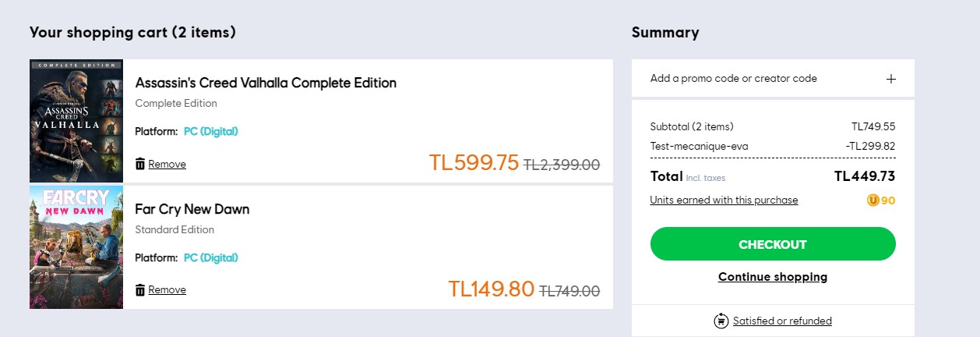Click the Test-mecanique-eva discount line
Image resolution: width=980 pixels, height=337 pixels.
pos(699,146)
